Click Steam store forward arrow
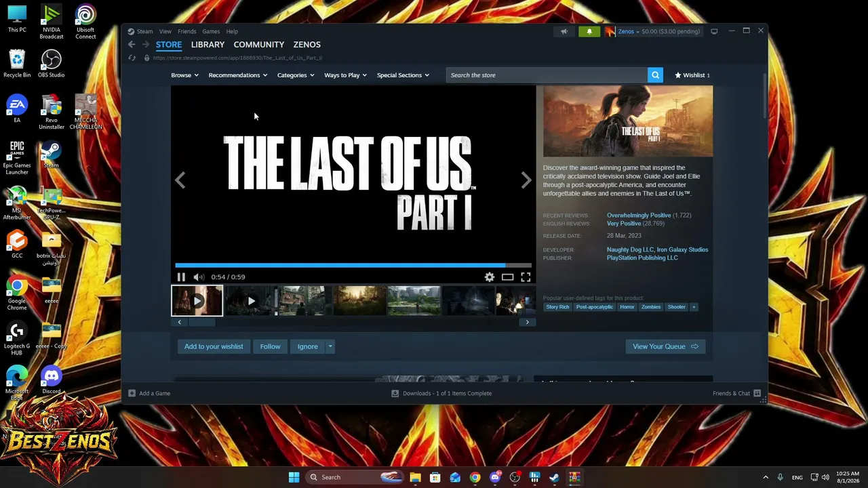The height and width of the screenshot is (488, 868). (x=145, y=45)
